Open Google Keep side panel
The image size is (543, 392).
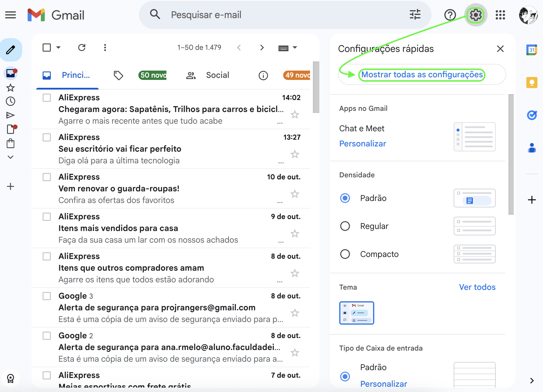point(532,83)
